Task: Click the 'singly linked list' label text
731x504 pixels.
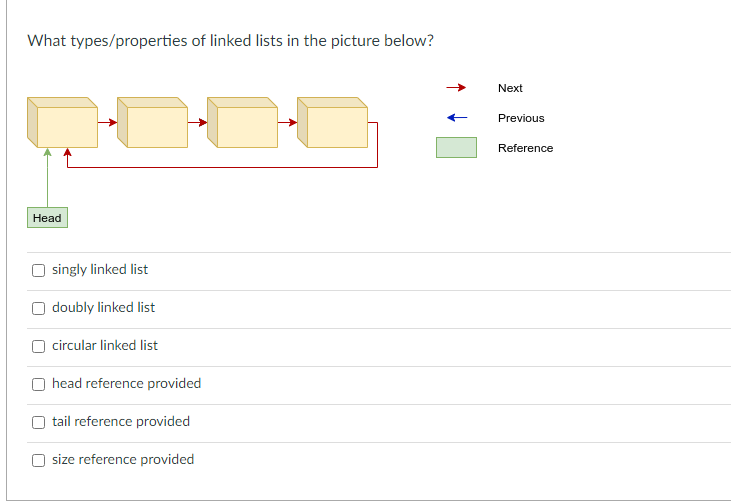Action: point(100,270)
